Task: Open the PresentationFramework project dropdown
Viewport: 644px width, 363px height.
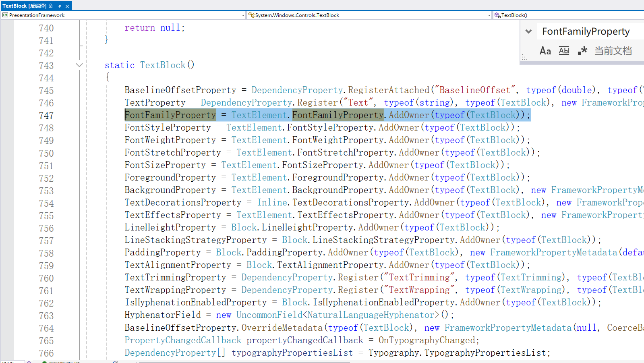Action: click(243, 15)
